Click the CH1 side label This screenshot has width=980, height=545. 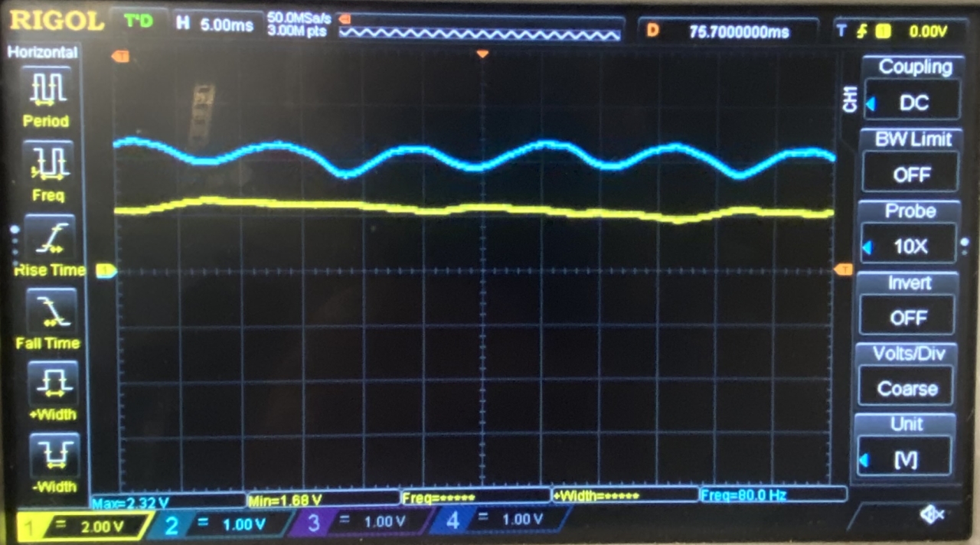848,100
